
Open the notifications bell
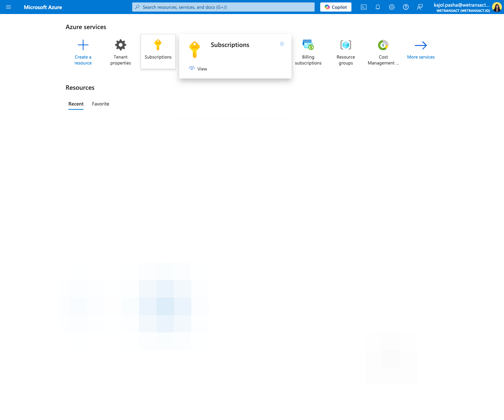(x=378, y=7)
